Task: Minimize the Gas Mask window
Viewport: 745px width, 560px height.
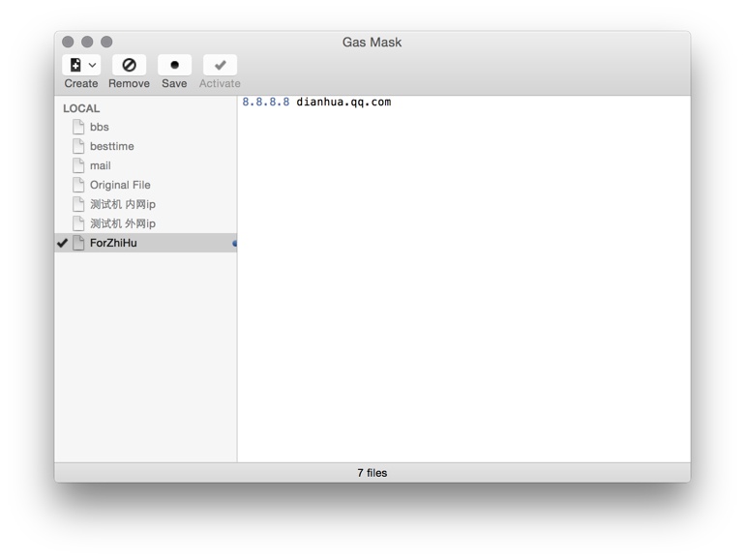Action: (x=87, y=42)
